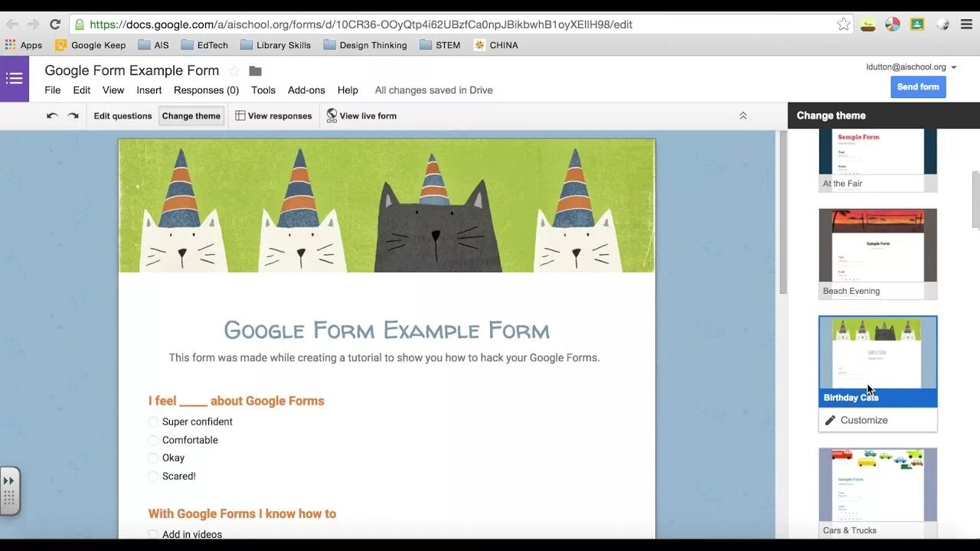The width and height of the screenshot is (980, 551).
Task: Open the Edit menu
Action: (82, 90)
